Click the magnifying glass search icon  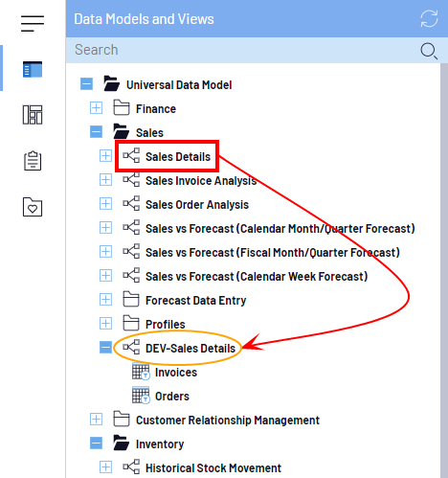tap(429, 51)
